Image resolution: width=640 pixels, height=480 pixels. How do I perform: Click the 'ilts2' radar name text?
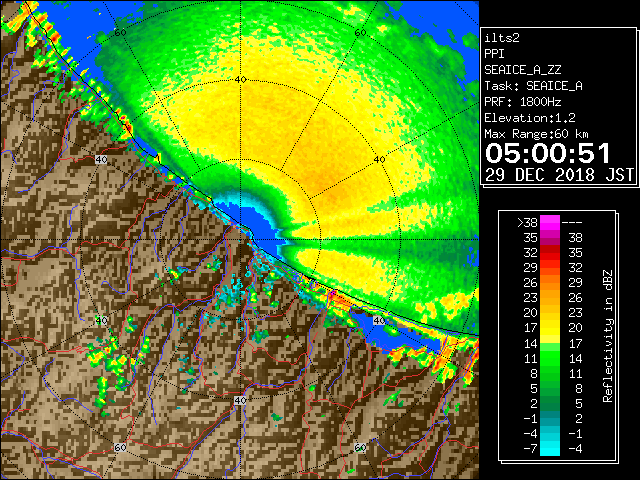(x=502, y=38)
